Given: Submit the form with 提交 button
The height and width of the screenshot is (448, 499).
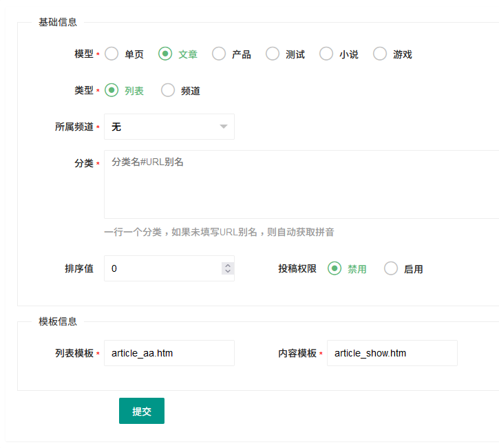Looking at the screenshot, I should click(142, 411).
